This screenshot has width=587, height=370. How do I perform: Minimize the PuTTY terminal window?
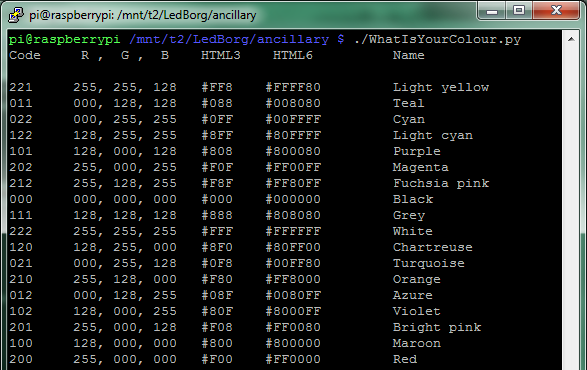tap(492, 10)
